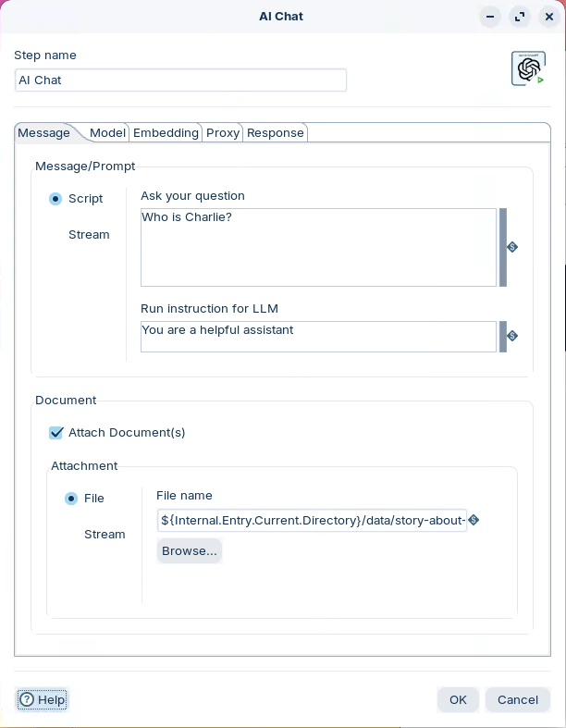Insert variable into Ask your question field
This screenshot has height=728, width=566.
512,247
